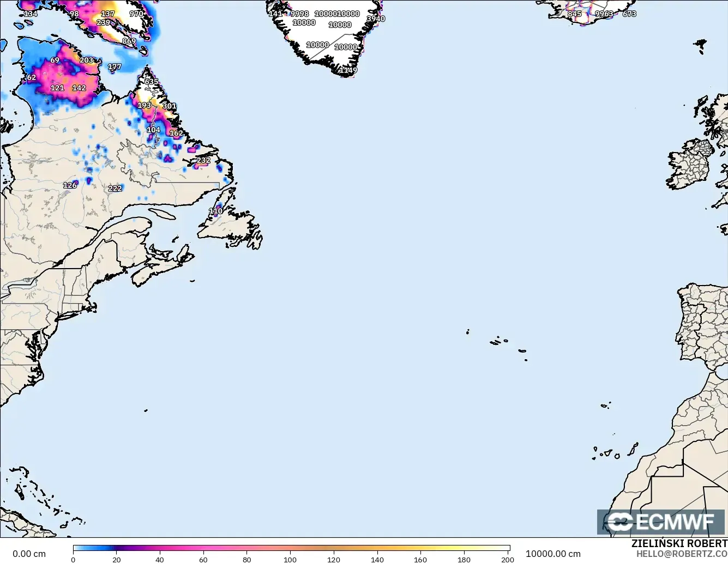The width and height of the screenshot is (728, 564).
Task: Click the 60 tick on the colorbar
Action: [203, 559]
